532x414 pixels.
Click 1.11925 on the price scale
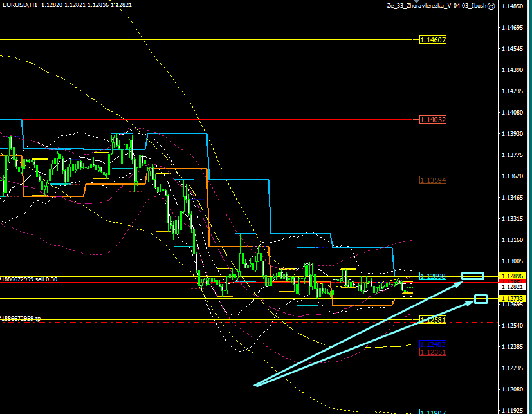512,411
